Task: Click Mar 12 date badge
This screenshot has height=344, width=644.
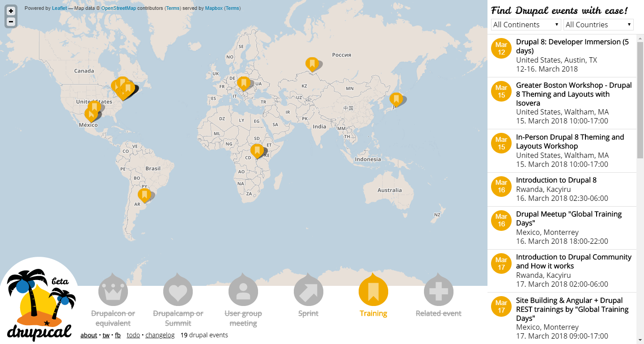Action: tap(501, 48)
